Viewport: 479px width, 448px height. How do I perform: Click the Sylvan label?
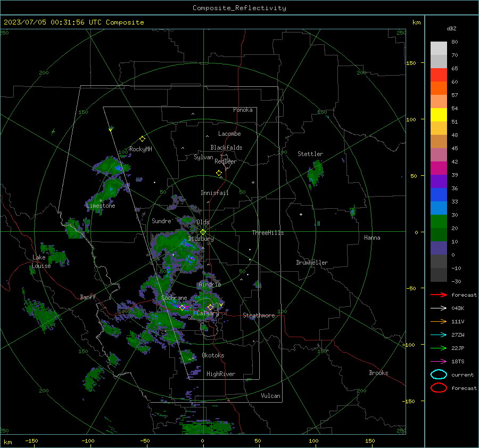203,157
